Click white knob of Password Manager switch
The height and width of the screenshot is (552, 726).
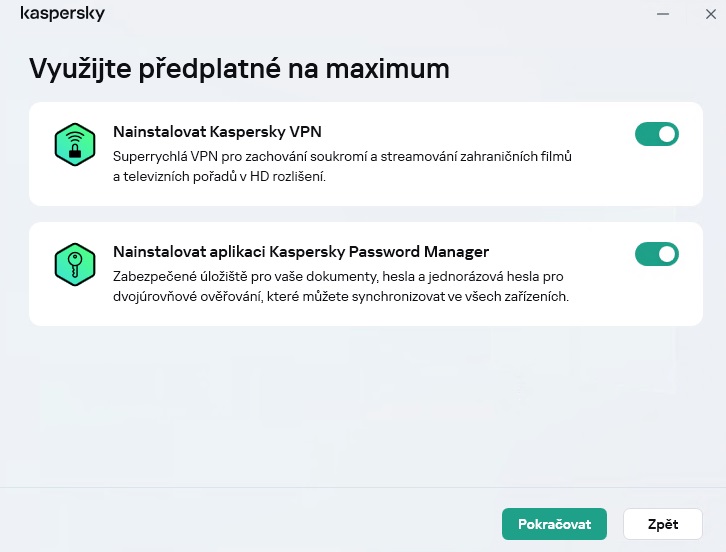tap(667, 254)
